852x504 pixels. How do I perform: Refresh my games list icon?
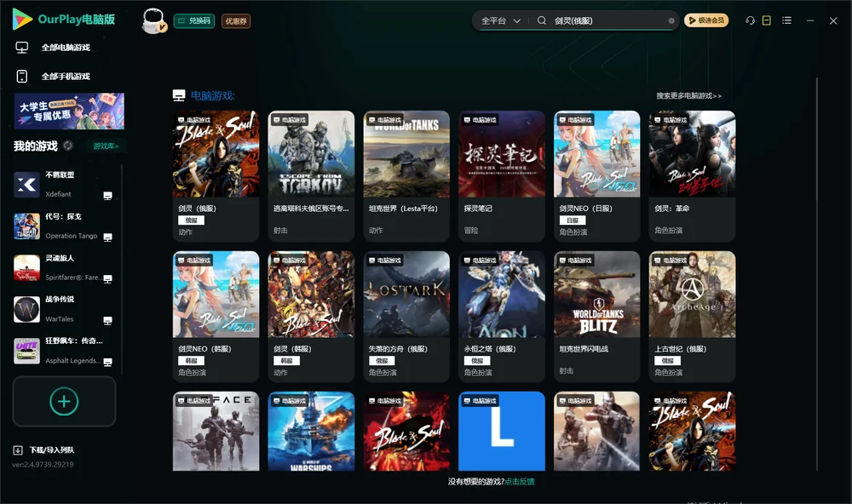(x=68, y=146)
